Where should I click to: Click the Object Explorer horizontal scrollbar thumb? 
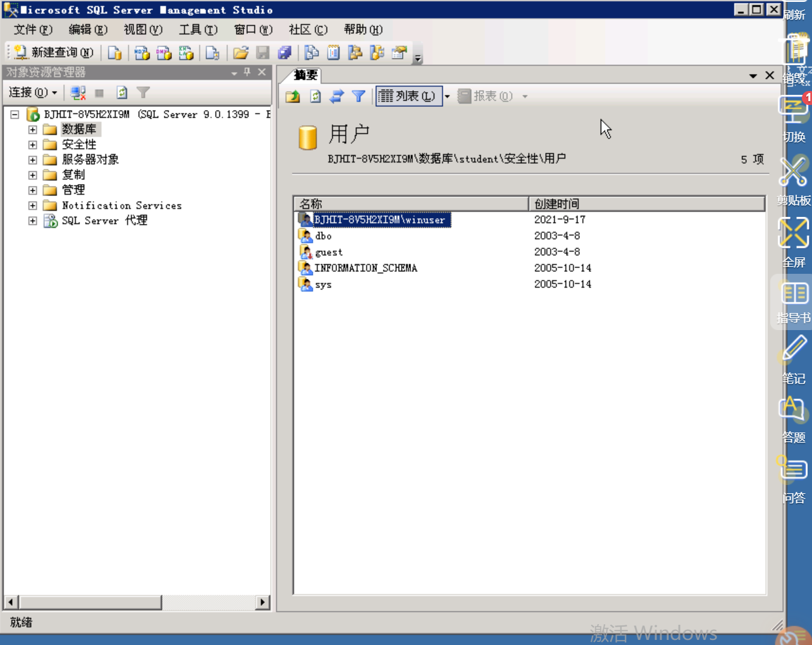click(90, 602)
